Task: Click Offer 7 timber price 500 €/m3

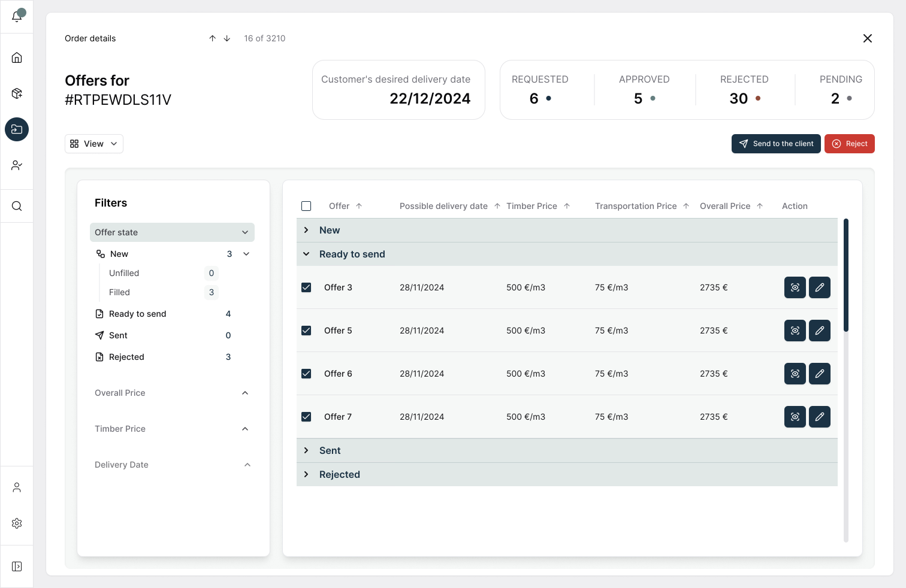Action: coord(526,417)
